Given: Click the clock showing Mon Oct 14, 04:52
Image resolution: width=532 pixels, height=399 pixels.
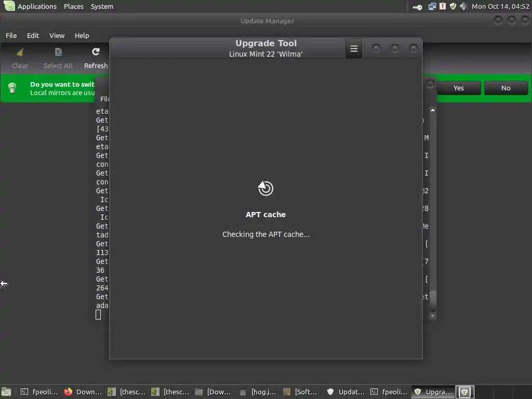Looking at the screenshot, I should (500, 6).
